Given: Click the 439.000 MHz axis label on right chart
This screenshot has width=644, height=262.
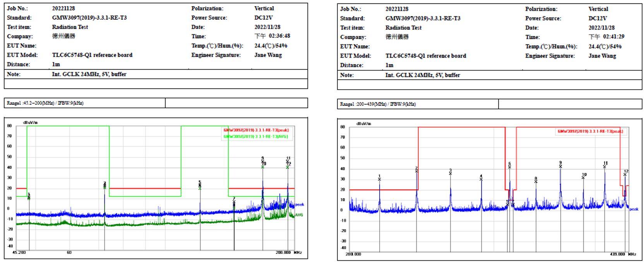Looking at the screenshot, I should click(617, 254).
